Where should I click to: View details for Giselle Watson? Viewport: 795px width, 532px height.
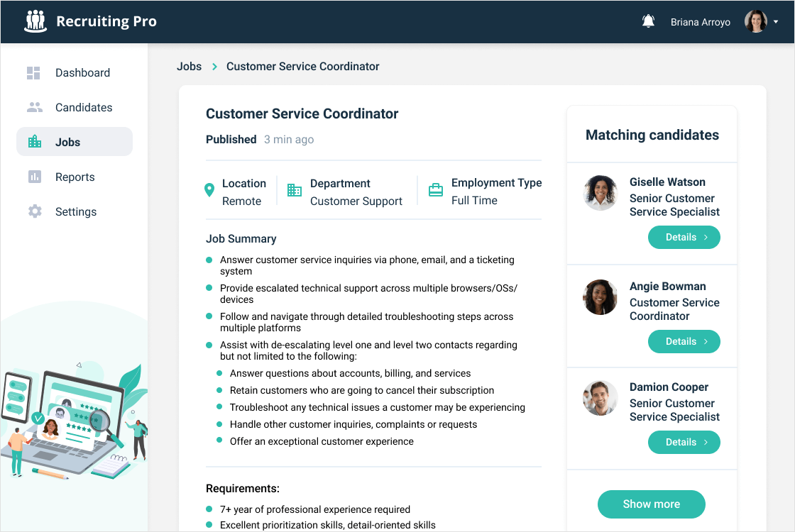coord(684,238)
